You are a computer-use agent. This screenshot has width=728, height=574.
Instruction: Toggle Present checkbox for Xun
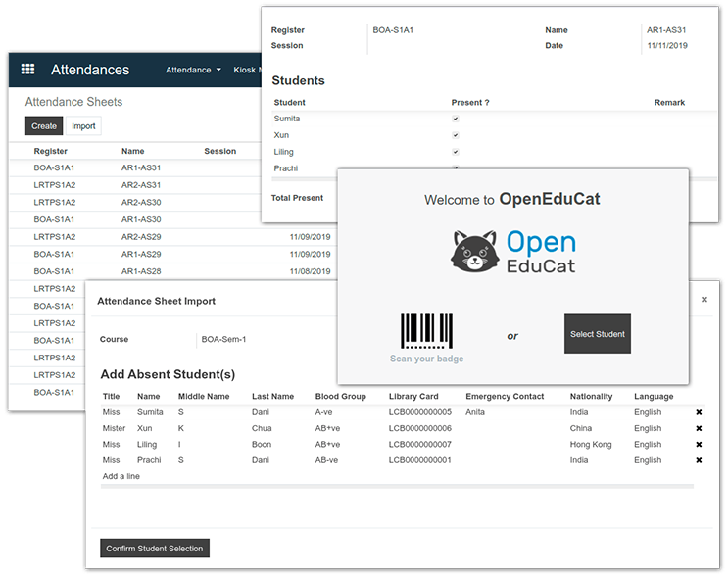click(456, 135)
